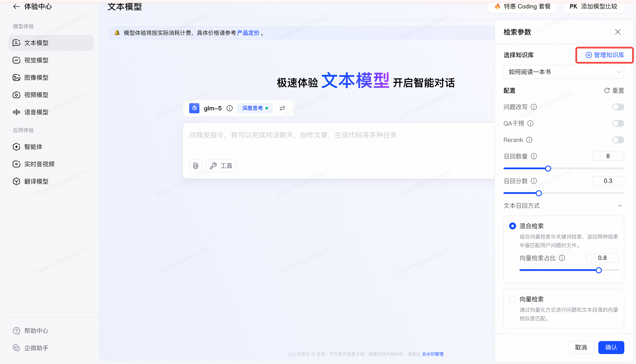Click the attachment paperclip icon
Viewport: 636px width, 364px height.
pos(195,166)
